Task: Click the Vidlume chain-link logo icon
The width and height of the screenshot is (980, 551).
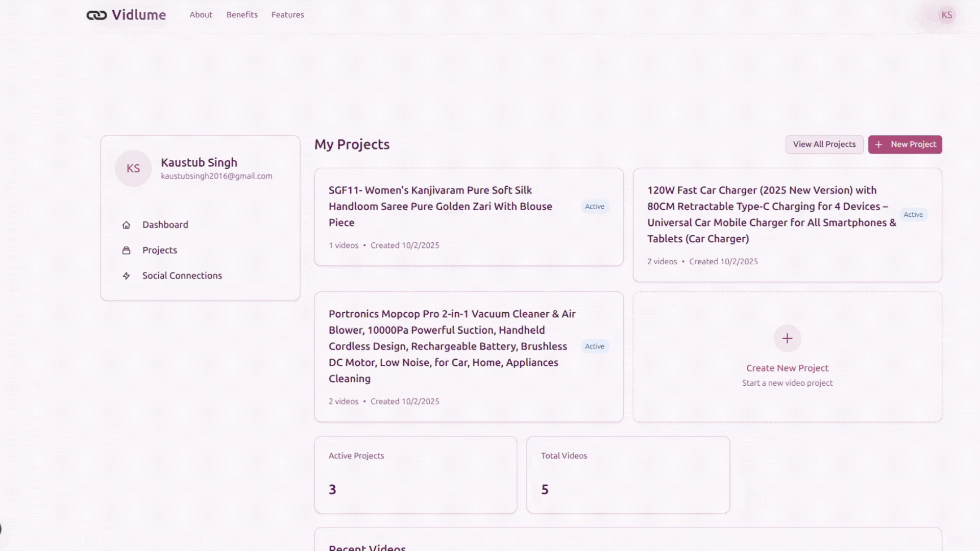Action: pos(96,15)
